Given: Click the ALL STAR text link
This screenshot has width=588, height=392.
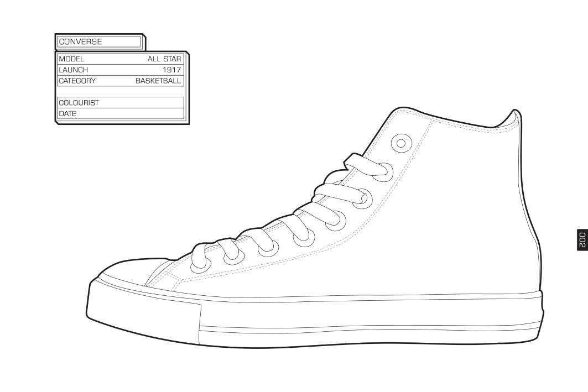Looking at the screenshot, I should [x=165, y=58].
